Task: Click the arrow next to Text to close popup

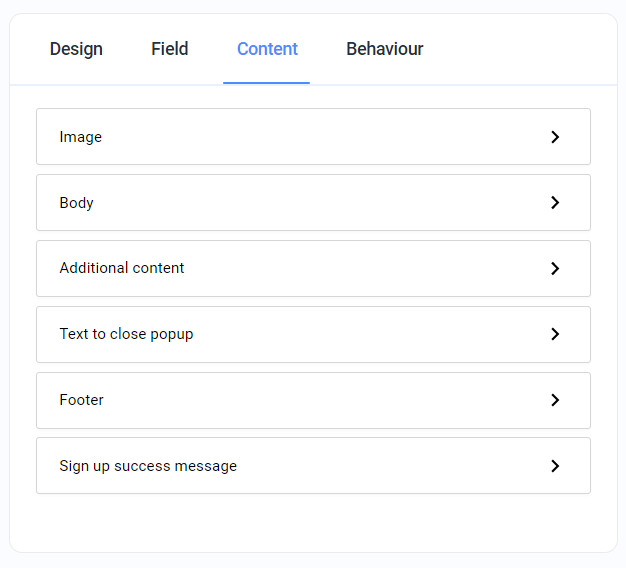Action: [x=555, y=335]
